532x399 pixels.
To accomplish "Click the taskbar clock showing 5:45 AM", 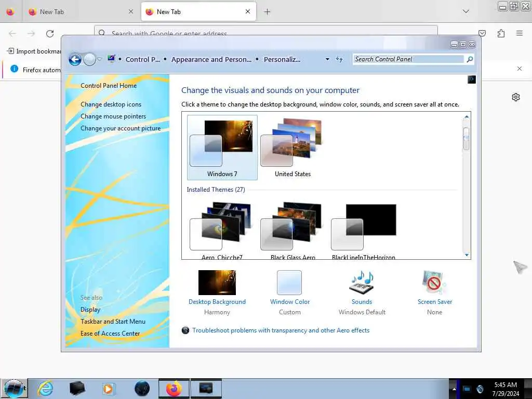I will (506, 389).
